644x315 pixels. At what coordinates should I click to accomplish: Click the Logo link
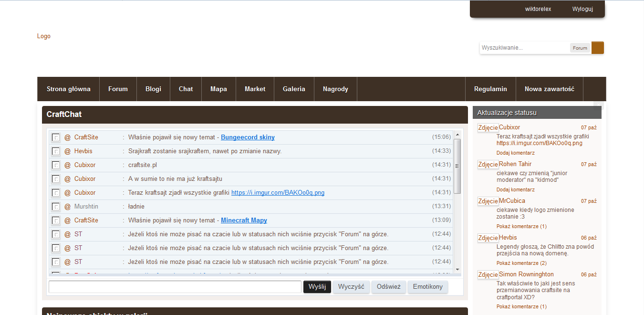[x=44, y=36]
